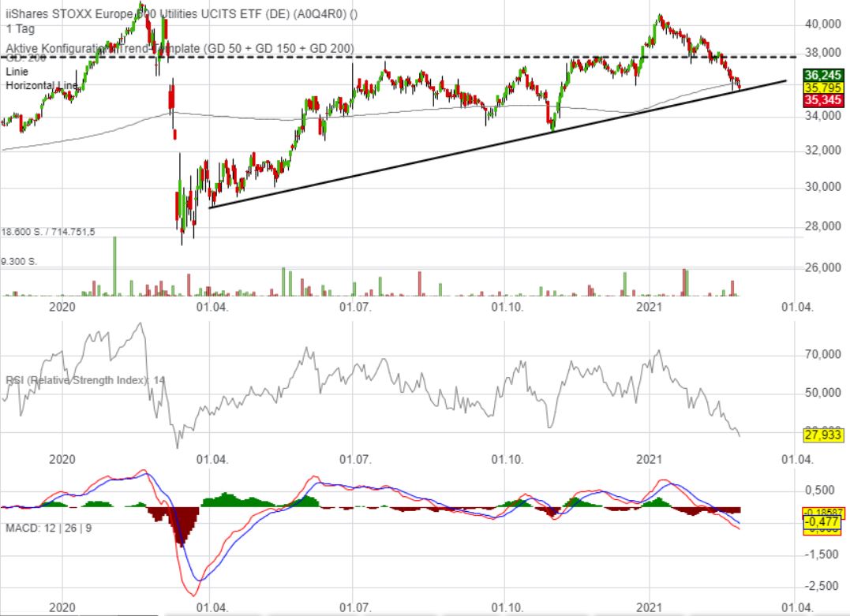Screen dimensions: 850x616
Task: Click the yellow last-price badge 35,795
Action: click(x=824, y=89)
